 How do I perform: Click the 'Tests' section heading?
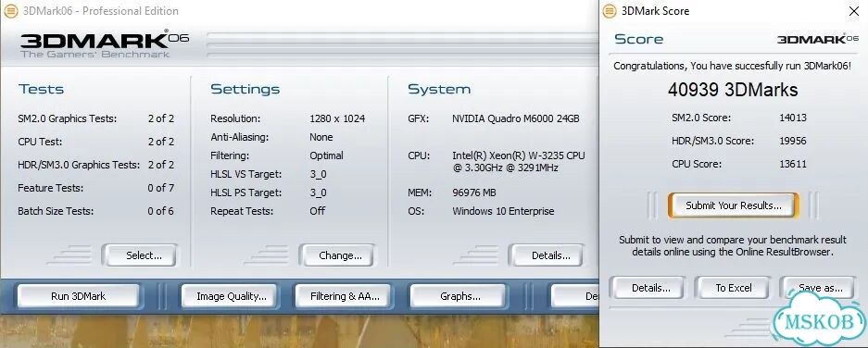click(41, 89)
